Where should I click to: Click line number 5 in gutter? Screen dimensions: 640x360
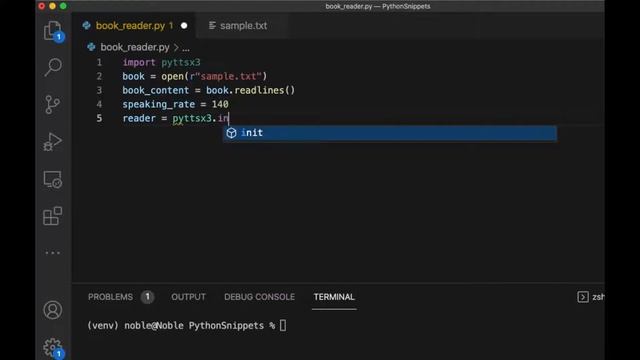tap(99, 118)
